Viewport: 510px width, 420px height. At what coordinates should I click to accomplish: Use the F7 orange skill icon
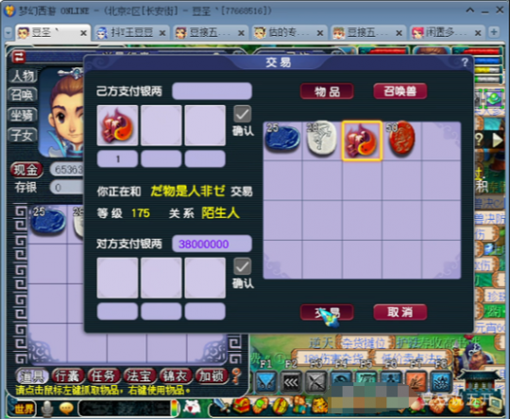coord(416,382)
